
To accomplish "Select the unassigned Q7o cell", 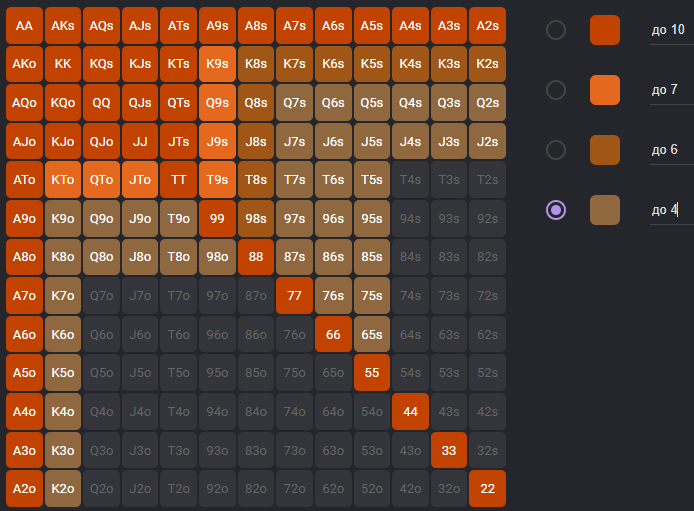I will pos(101,296).
